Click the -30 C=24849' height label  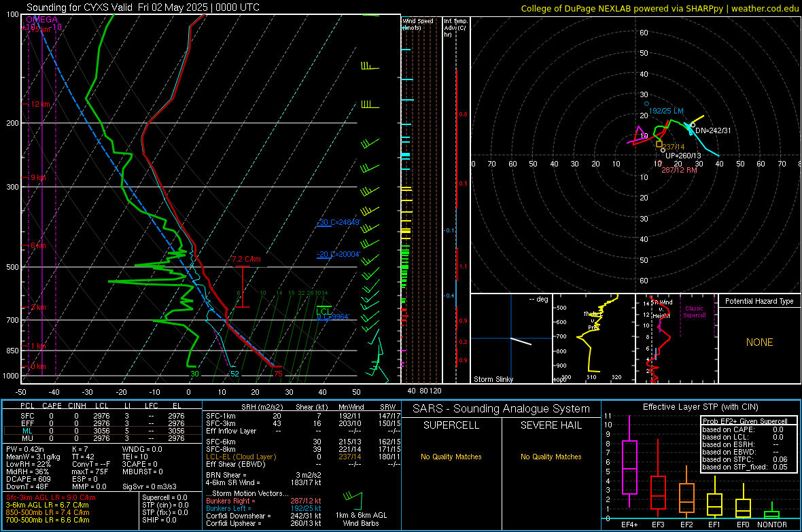[338, 223]
